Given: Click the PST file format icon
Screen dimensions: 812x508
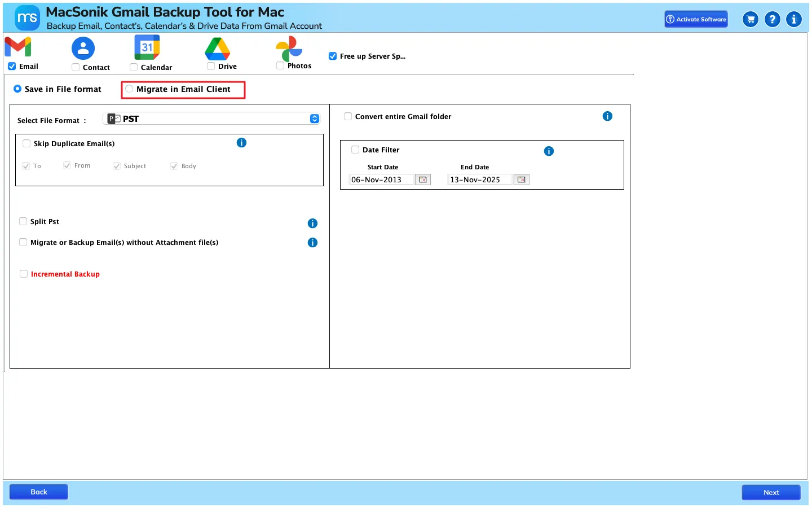Looking at the screenshot, I should (114, 119).
